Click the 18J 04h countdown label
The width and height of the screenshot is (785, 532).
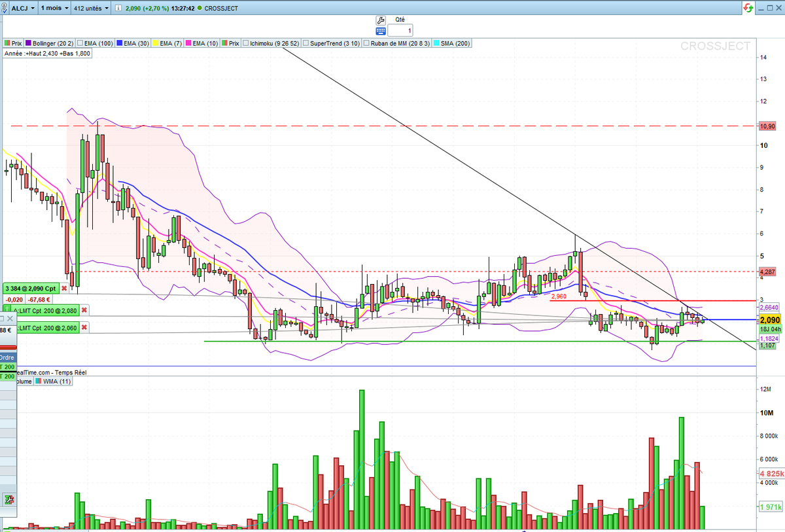(x=770, y=329)
